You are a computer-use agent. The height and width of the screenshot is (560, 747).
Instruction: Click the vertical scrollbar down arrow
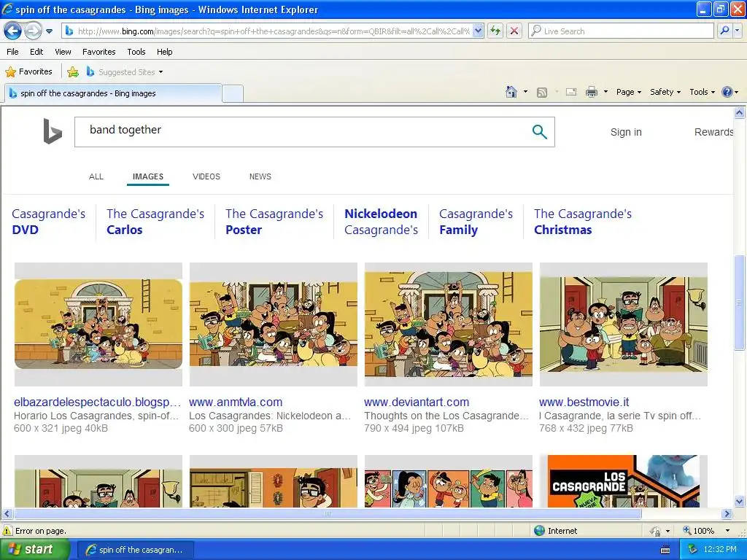click(x=739, y=500)
